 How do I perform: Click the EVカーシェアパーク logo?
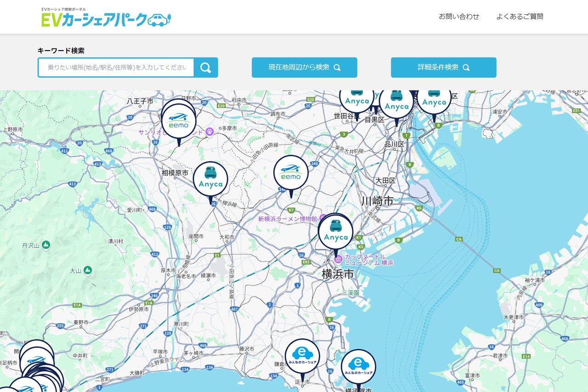pyautogui.click(x=106, y=17)
